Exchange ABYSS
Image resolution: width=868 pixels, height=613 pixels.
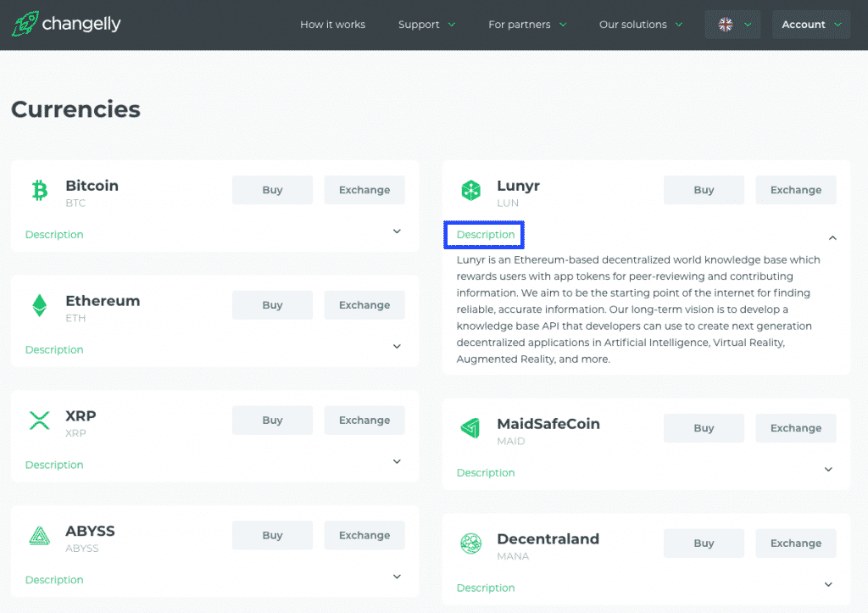[364, 536]
